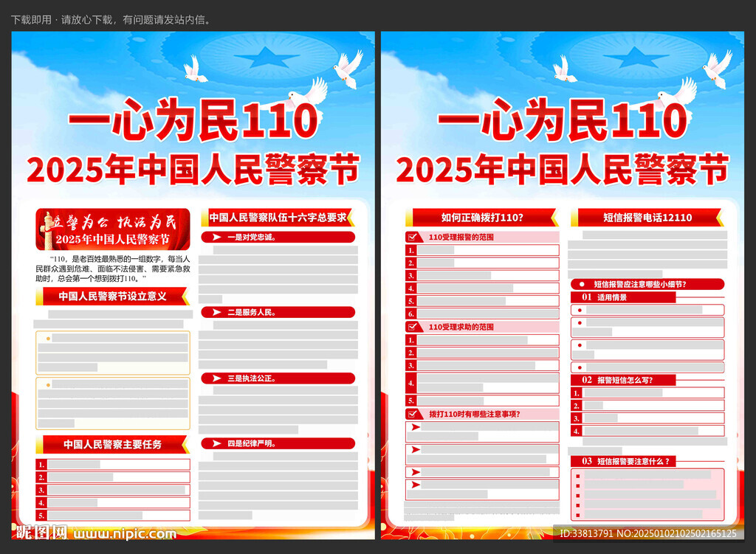
Task: Expand the 四是纪律严明 section
Action: (x=278, y=443)
